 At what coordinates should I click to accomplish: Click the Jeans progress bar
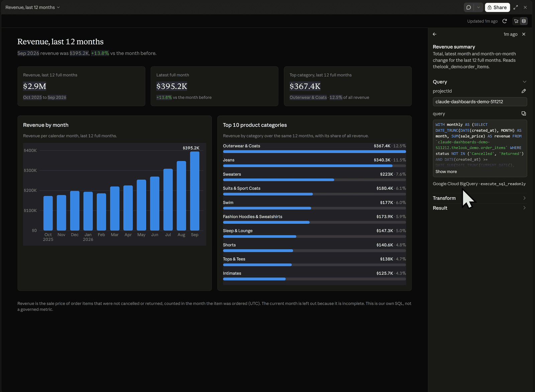click(314, 166)
